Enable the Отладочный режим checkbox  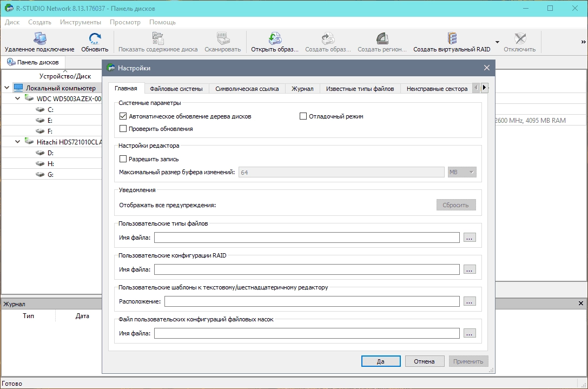(x=303, y=116)
